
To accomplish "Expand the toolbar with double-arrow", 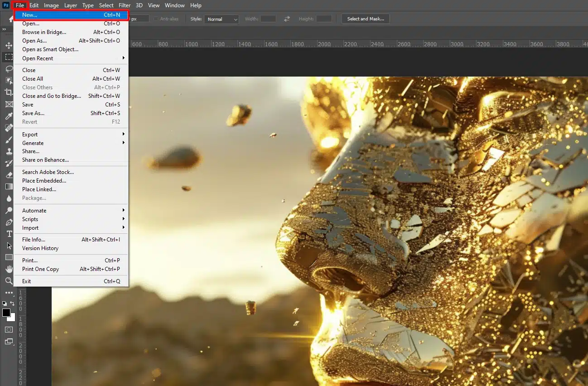I will point(4,29).
